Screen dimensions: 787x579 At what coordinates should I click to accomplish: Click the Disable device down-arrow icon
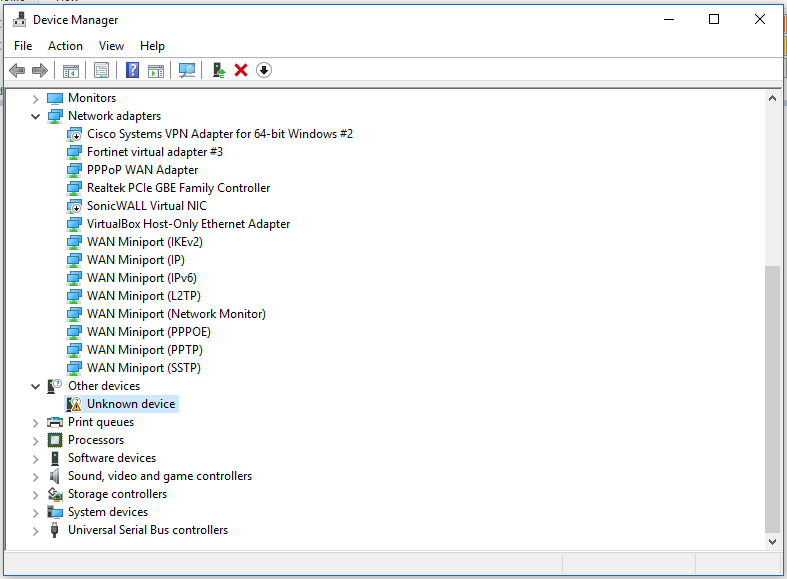264,70
